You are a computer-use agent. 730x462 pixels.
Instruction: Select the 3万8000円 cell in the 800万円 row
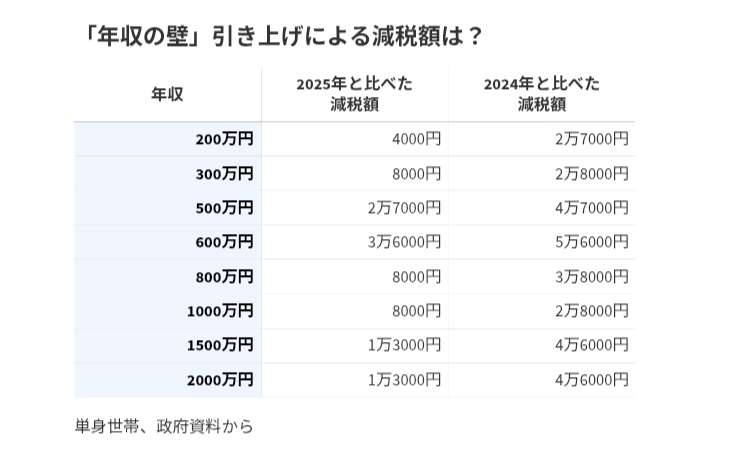[591, 277]
